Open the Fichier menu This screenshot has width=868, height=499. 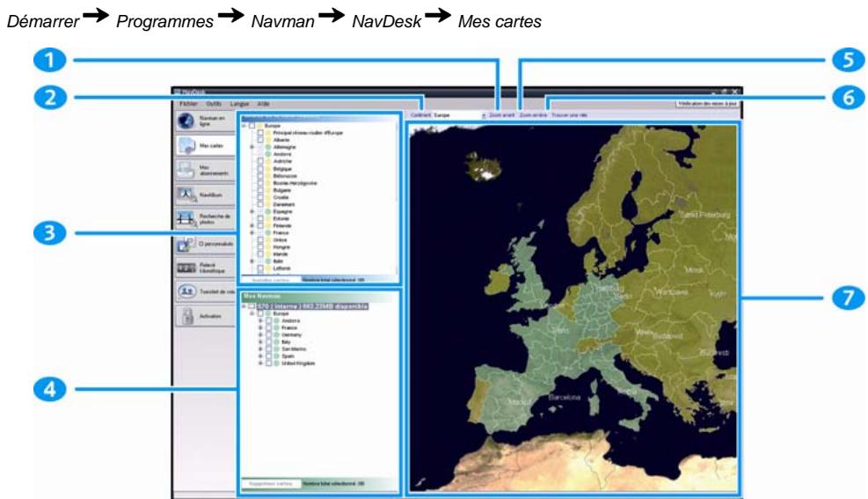point(188,104)
